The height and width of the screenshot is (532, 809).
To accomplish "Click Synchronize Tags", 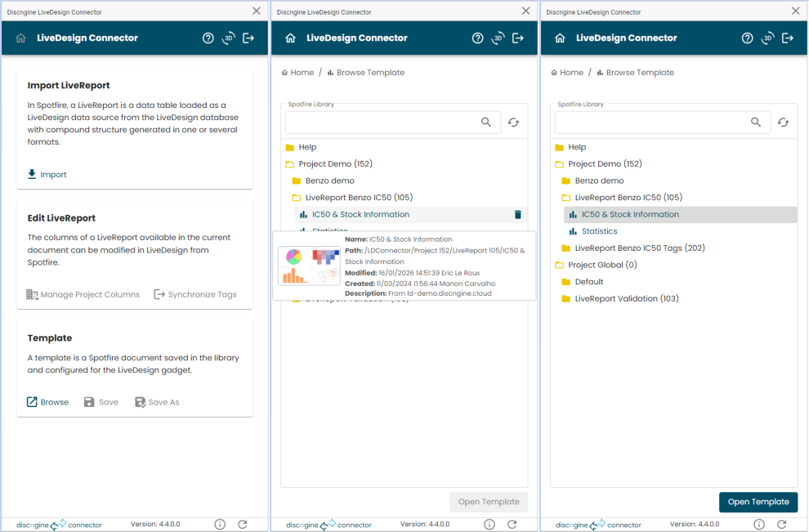I will [195, 295].
